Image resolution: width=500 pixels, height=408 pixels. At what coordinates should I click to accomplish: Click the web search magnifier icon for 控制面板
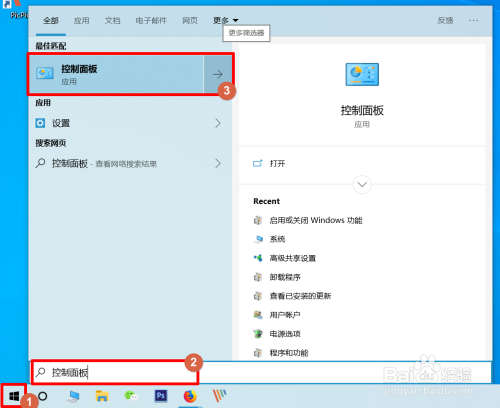[40, 163]
